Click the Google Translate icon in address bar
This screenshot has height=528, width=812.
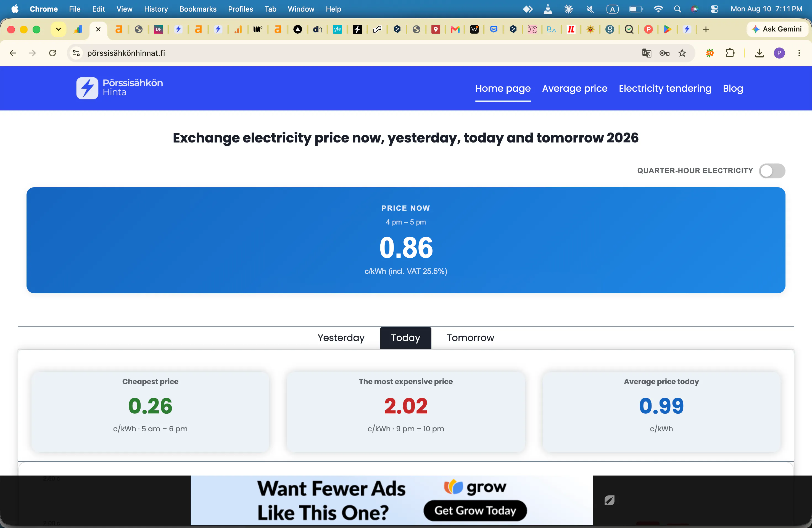(x=647, y=53)
